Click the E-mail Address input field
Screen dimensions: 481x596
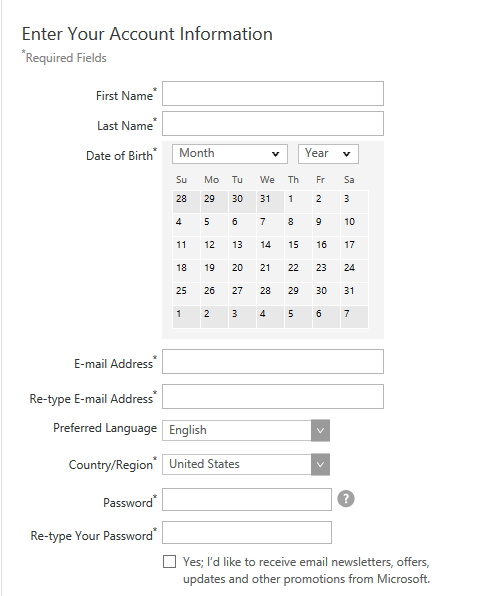[x=273, y=361]
